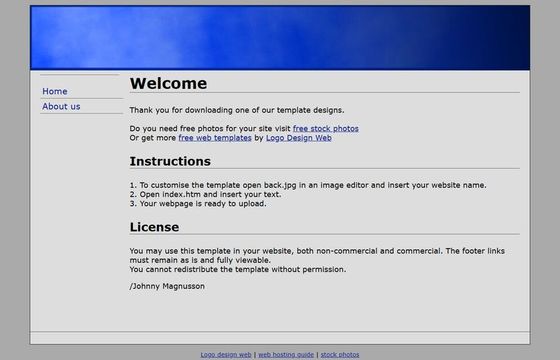The width and height of the screenshot is (560, 360).
Task: Open the Logo Design Web link in the welcome text
Action: (x=299, y=138)
